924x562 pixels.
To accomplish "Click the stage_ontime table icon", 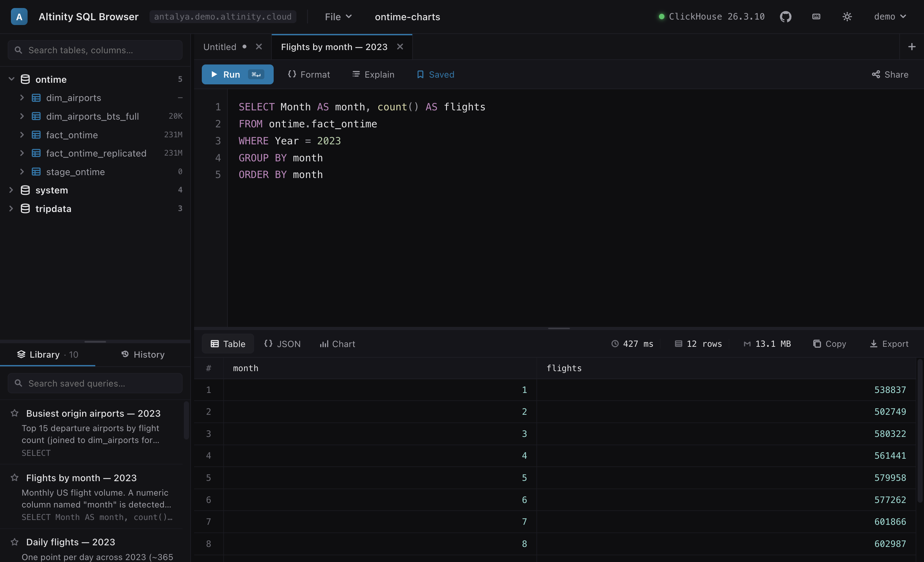I will (36, 172).
